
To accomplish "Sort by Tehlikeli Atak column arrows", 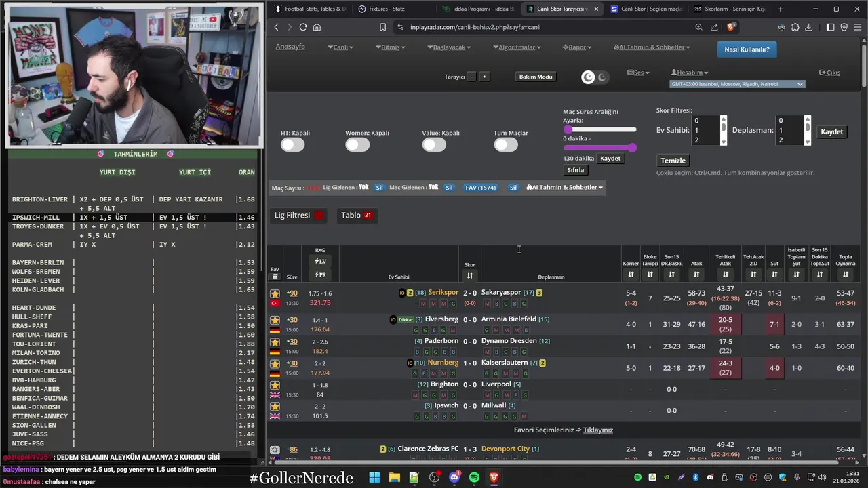I will point(726,274).
